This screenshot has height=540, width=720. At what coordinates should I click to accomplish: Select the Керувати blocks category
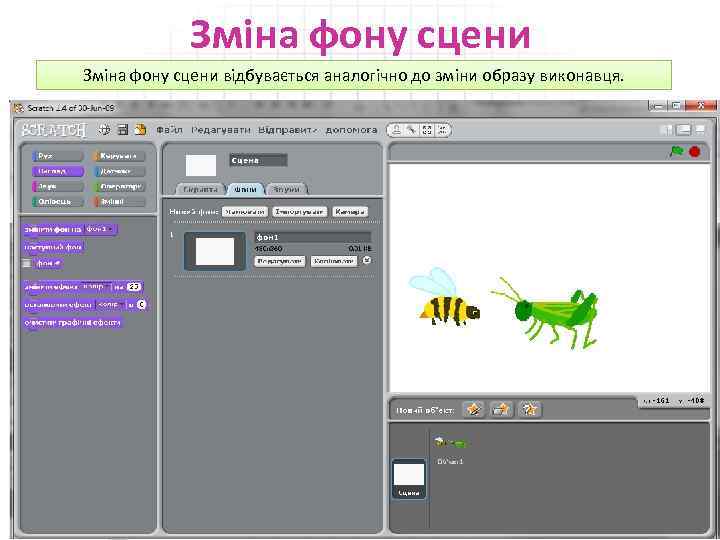pos(119,156)
